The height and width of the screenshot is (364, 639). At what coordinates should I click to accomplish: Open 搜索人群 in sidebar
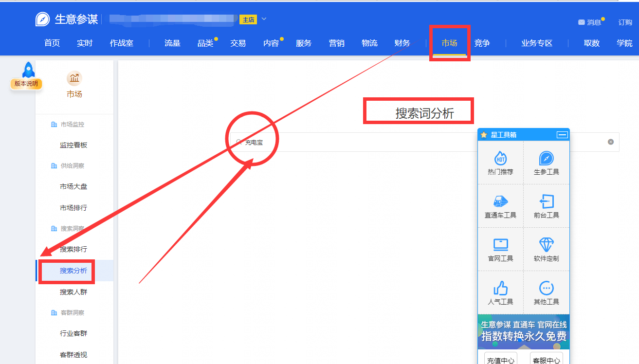click(73, 292)
